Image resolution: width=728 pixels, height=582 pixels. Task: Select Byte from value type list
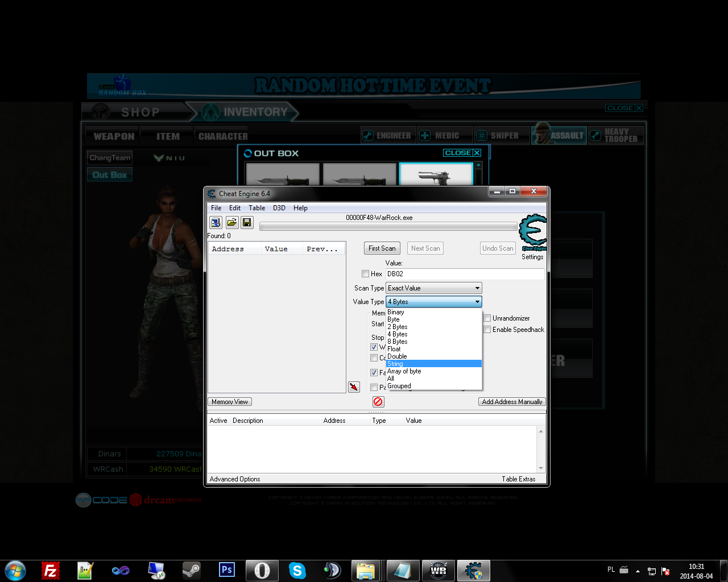coord(434,319)
